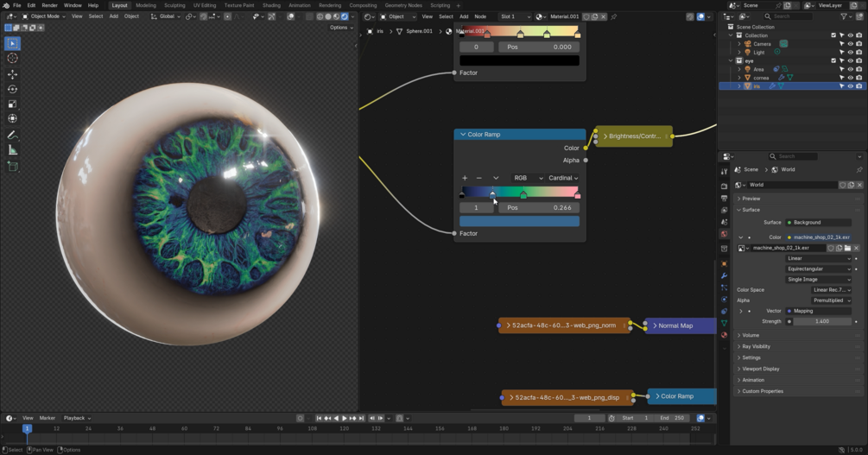Screen dimensions: 868x455
Task: Click the Color Ramp Pos 0.266 field
Action: (x=539, y=207)
